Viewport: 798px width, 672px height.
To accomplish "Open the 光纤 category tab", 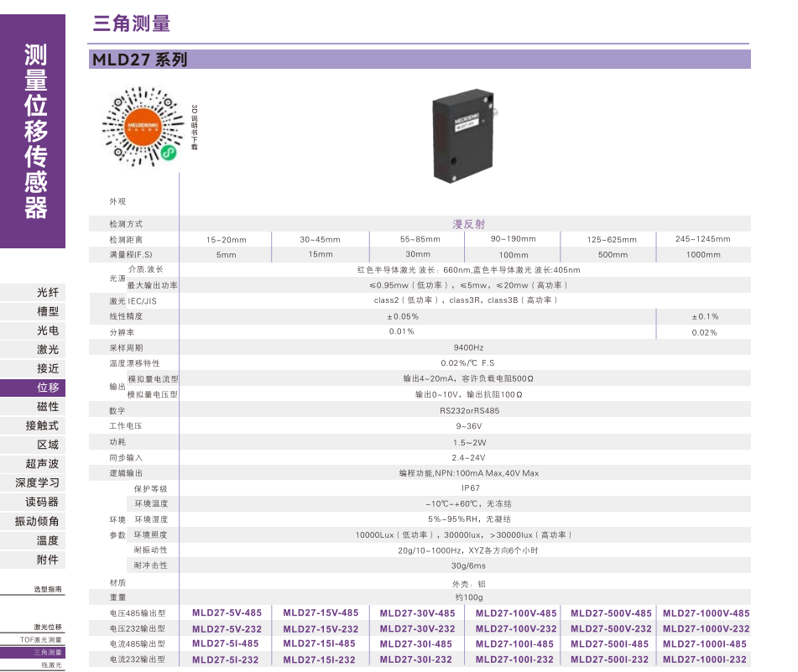I will [x=48, y=293].
